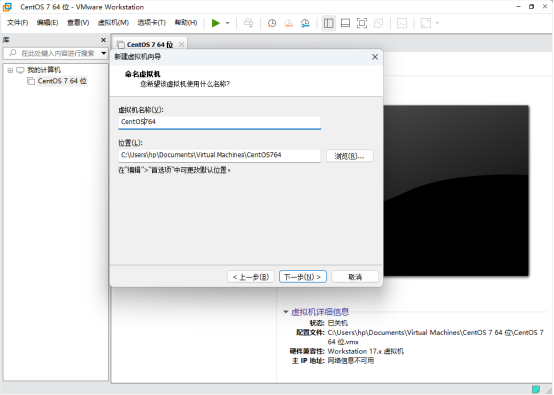
Task: Open the 帮助(H) menu
Action: [186, 23]
